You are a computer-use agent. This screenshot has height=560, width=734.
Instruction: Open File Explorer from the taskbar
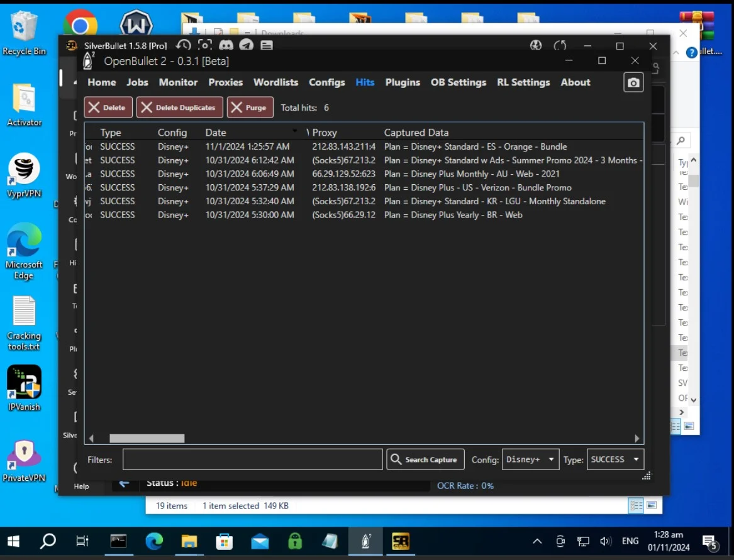[x=189, y=541]
